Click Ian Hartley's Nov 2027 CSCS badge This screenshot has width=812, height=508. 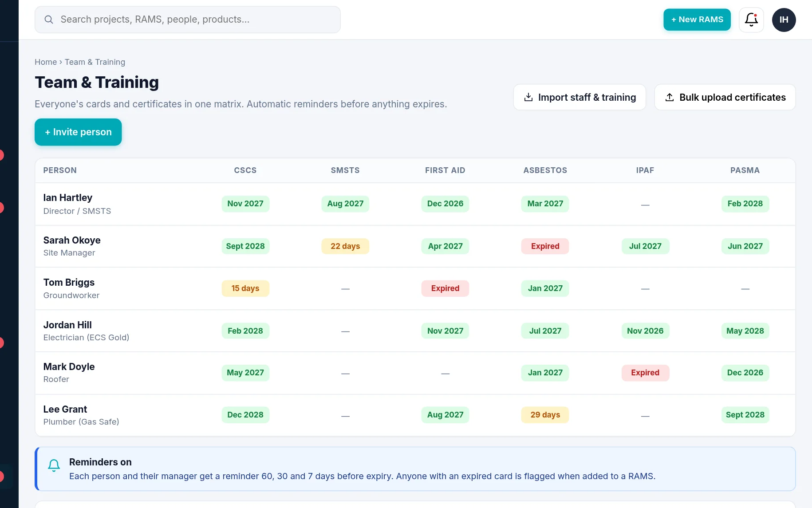click(x=245, y=204)
